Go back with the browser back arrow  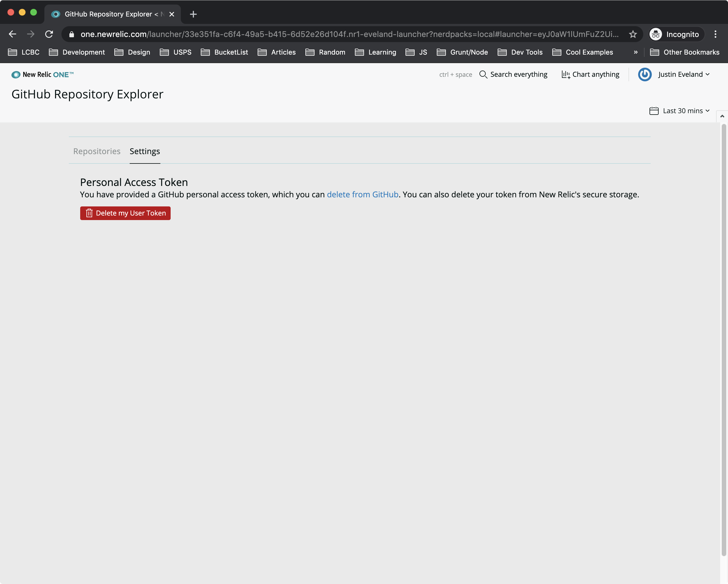[13, 34]
